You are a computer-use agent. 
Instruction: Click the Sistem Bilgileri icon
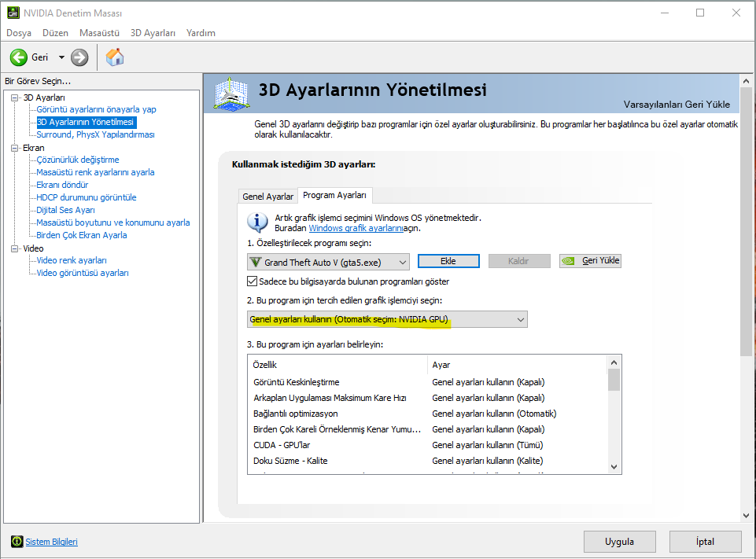coord(17,542)
